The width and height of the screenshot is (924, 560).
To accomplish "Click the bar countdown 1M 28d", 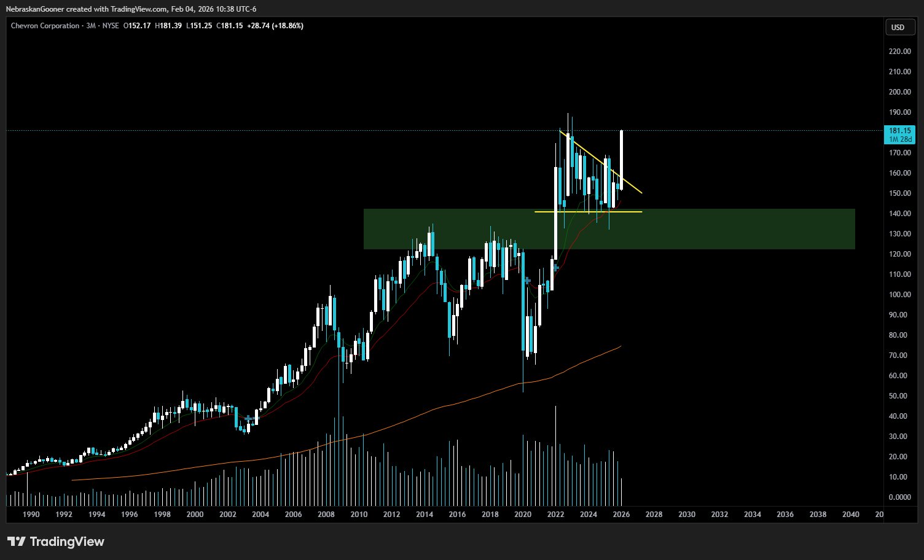I will point(899,139).
